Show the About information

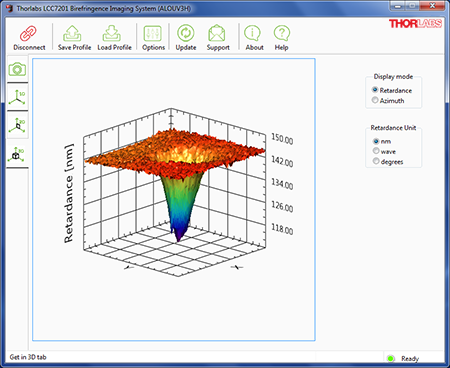click(254, 38)
